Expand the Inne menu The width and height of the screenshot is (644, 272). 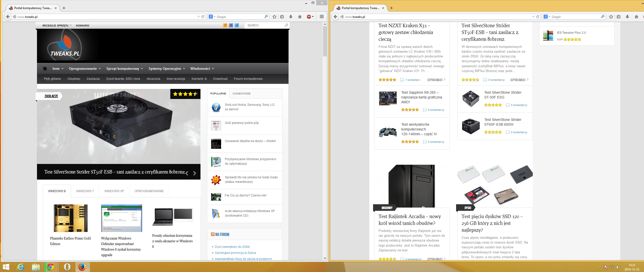pos(58,69)
